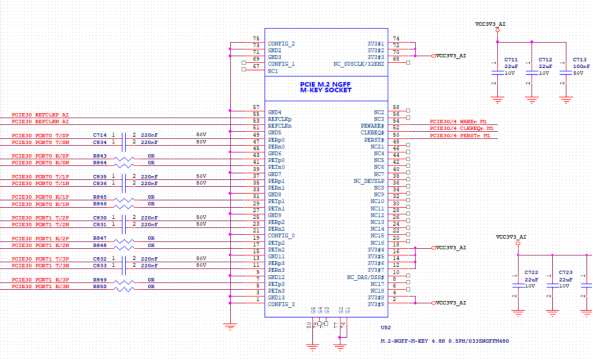This screenshot has height=361, width=593.
Task: Click the NC21 pin name
Action: pos(377,147)
